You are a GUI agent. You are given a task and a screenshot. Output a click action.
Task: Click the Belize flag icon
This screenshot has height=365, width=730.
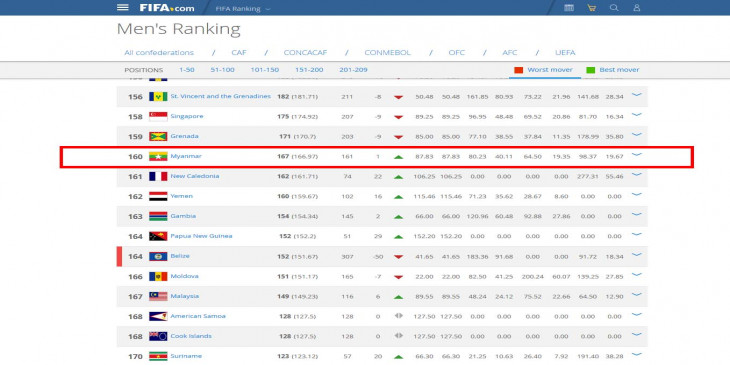click(158, 257)
